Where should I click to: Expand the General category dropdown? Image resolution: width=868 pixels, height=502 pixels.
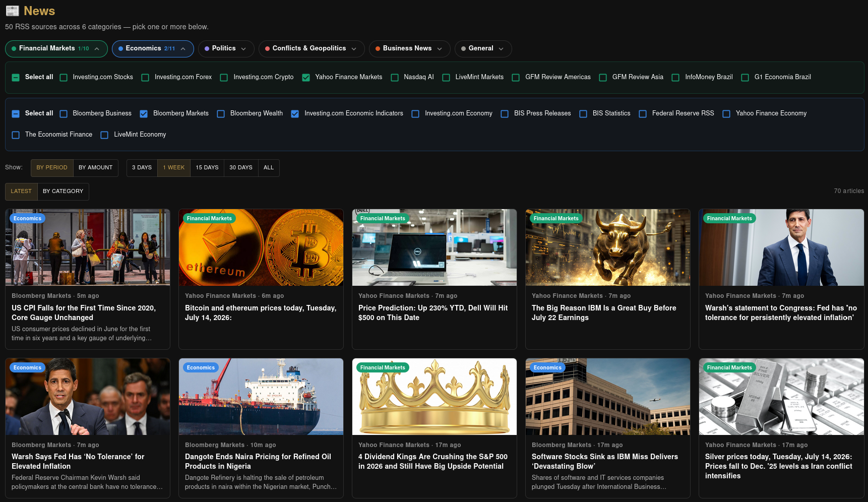(x=483, y=48)
